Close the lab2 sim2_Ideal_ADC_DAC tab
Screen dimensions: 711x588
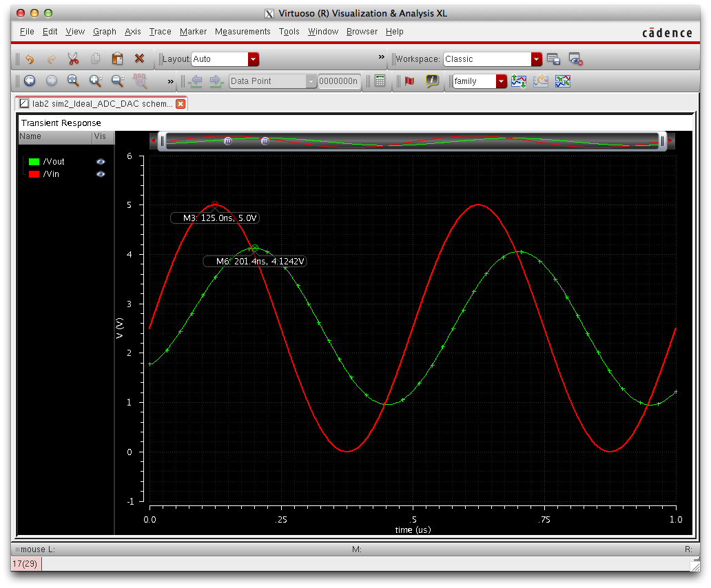click(181, 104)
